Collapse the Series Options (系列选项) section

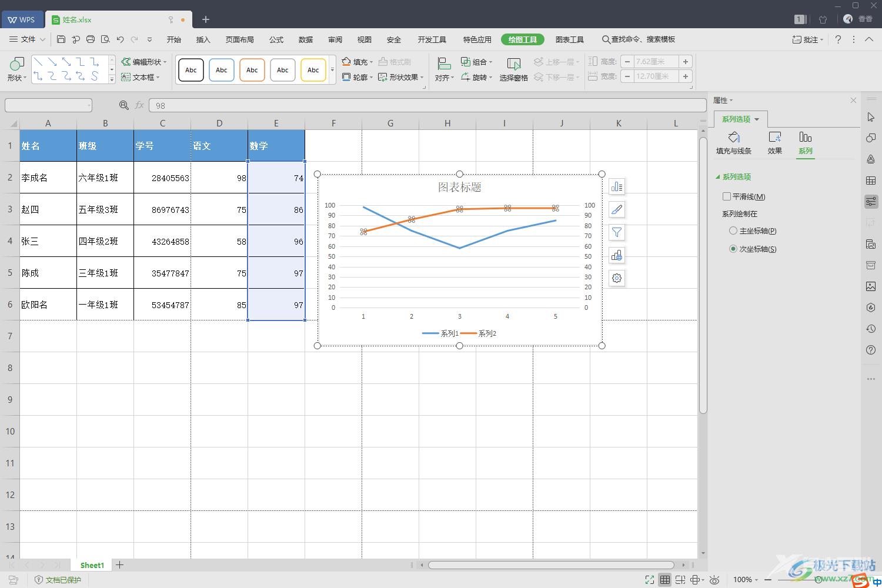718,176
